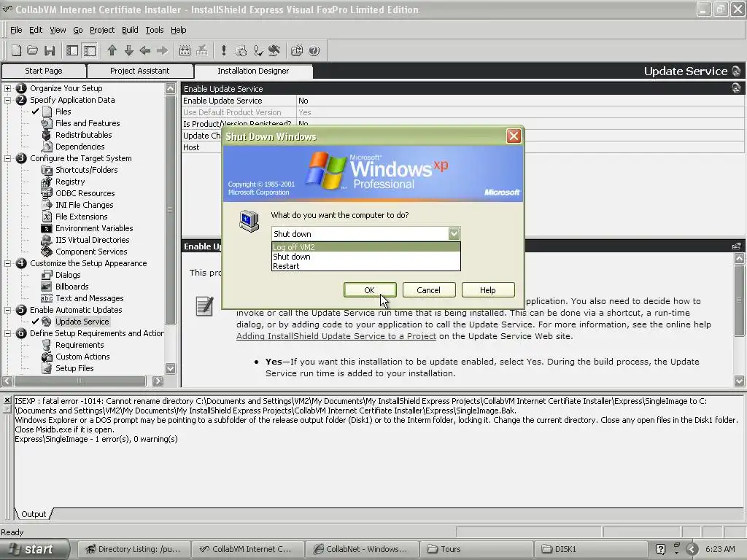747x560 pixels.
Task: Open Setup Files item
Action: point(74,368)
